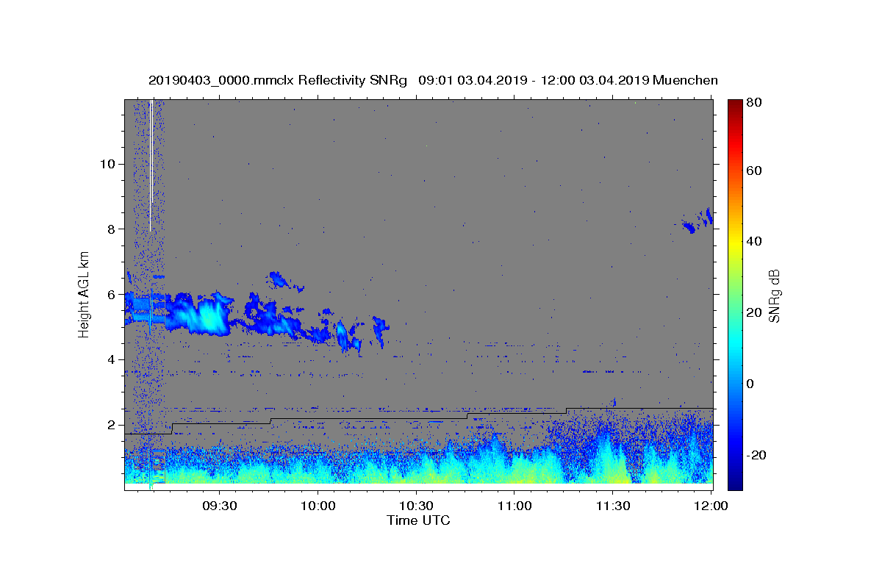Click the 12:00 time tick label
Image resolution: width=882 pixels, height=588 pixels.
[x=711, y=506]
